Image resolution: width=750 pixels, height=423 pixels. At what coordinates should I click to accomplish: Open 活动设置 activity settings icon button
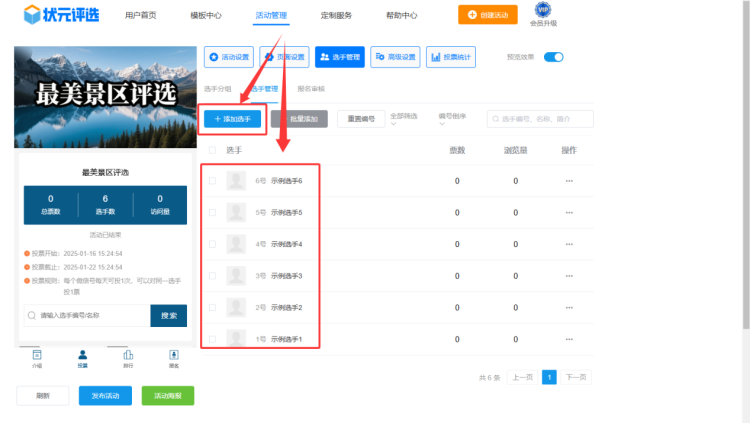coord(228,57)
